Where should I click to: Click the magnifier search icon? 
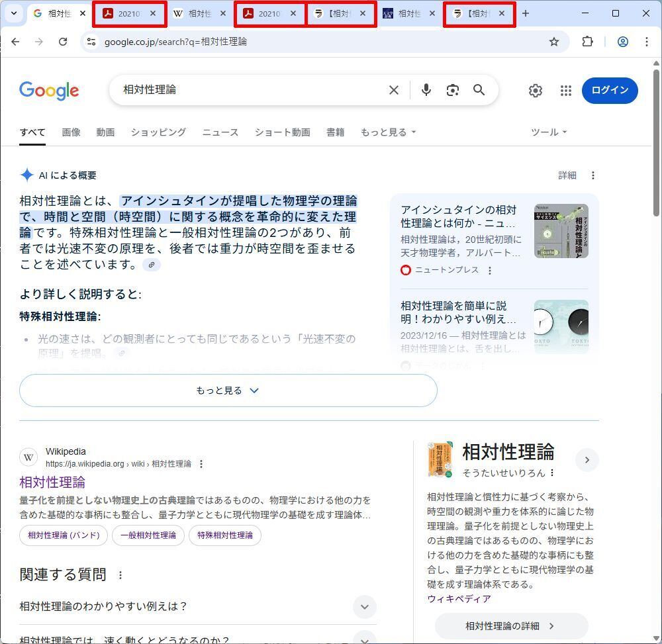coord(479,90)
